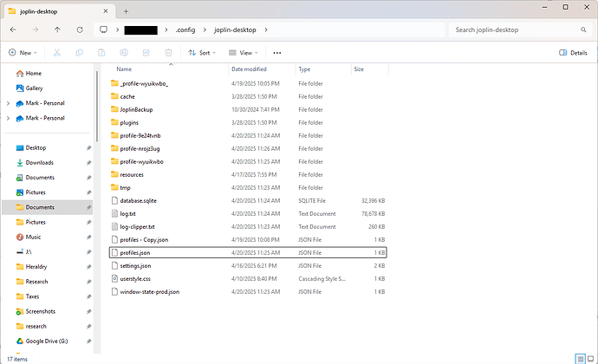Image resolution: width=598 pixels, height=364 pixels.
Task: Expand chevron after .config in breadcrumb
Action: (205, 29)
